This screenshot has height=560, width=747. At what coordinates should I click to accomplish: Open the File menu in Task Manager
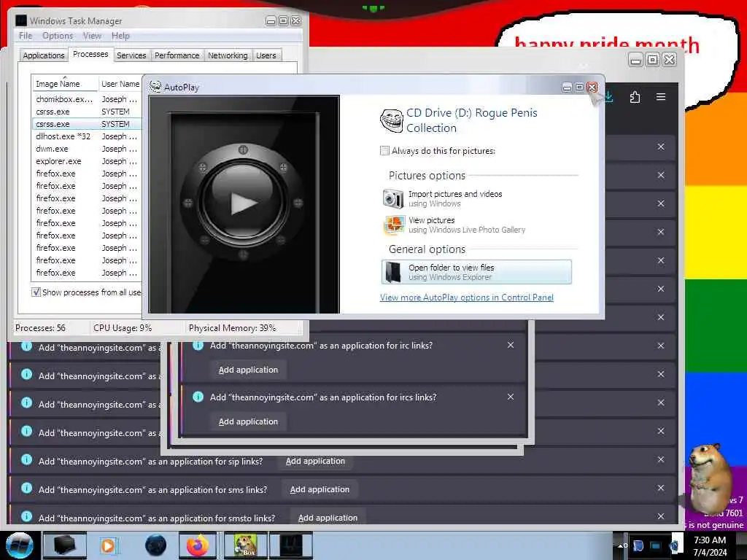[26, 36]
